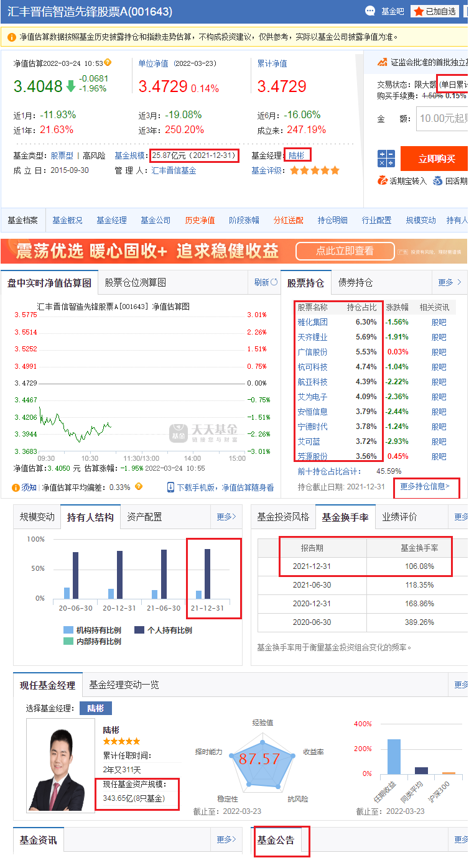Open the 基金吧 chat bubble icon
The width and height of the screenshot is (474, 868).
coord(371,11)
